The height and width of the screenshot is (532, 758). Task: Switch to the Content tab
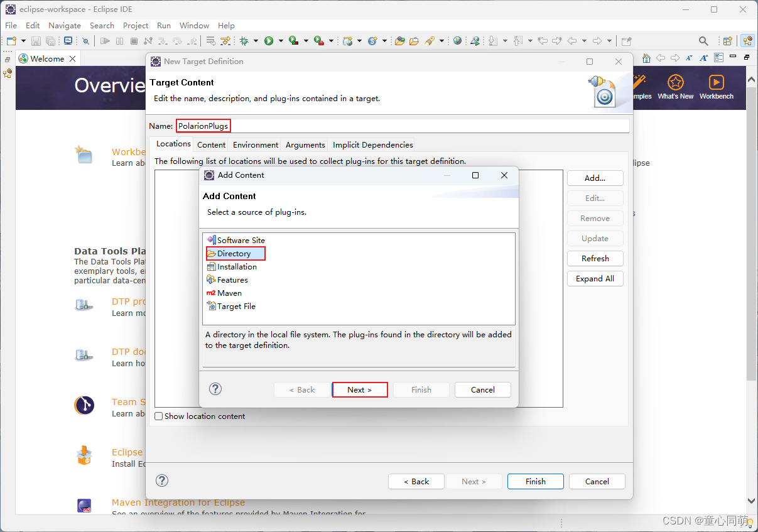(x=212, y=144)
